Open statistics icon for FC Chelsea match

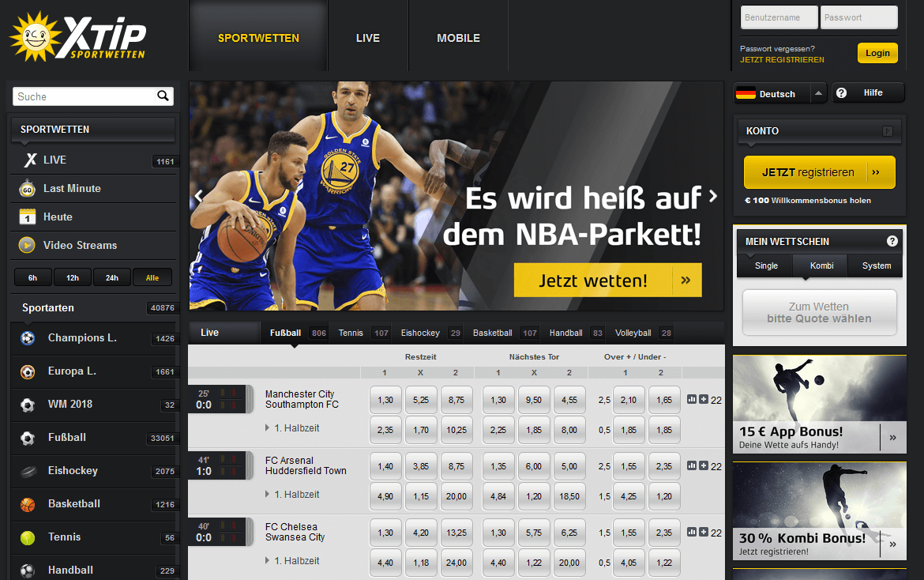click(x=692, y=533)
